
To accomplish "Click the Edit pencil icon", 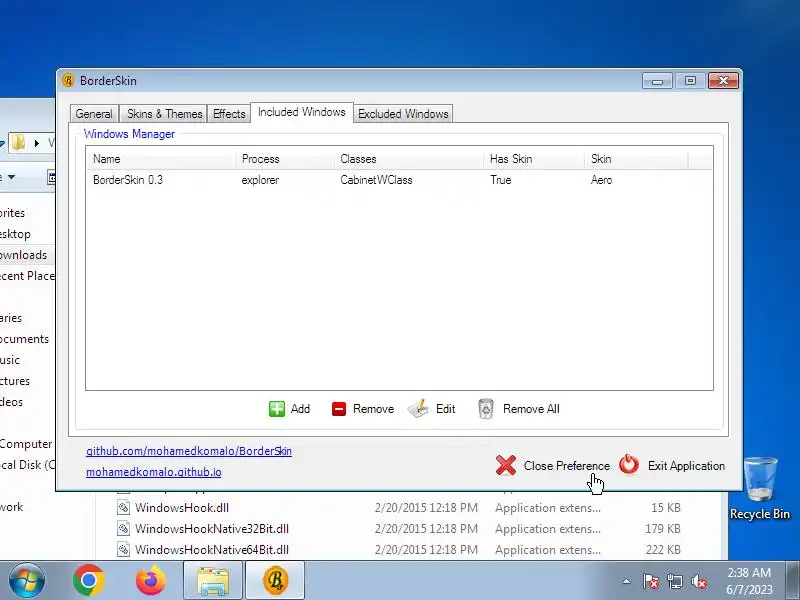I will point(418,409).
